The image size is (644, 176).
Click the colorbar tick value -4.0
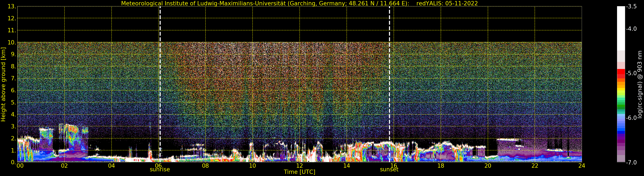tap(631, 29)
